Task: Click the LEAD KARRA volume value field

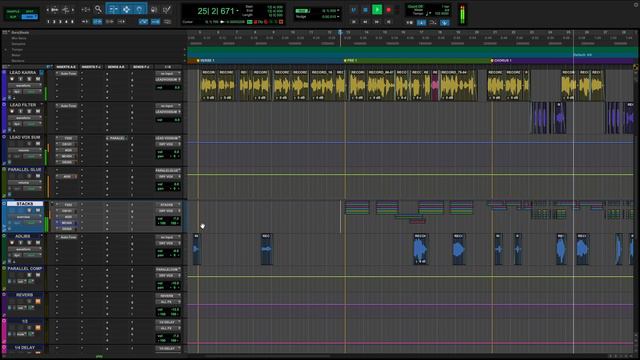Action: coord(168,87)
